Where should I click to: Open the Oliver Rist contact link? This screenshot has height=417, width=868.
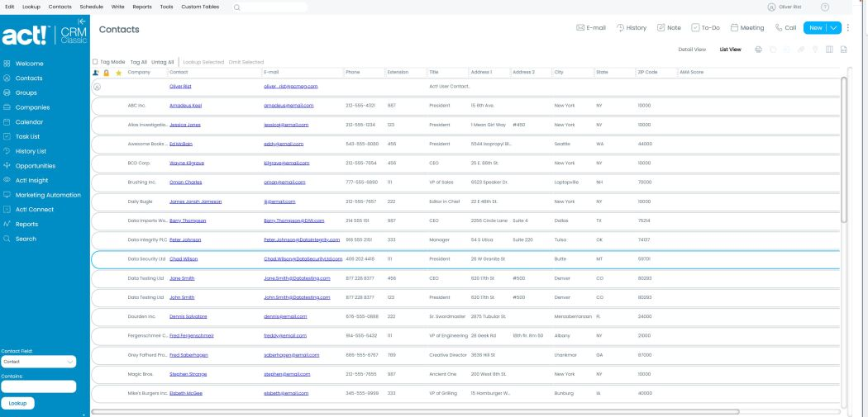pos(180,86)
